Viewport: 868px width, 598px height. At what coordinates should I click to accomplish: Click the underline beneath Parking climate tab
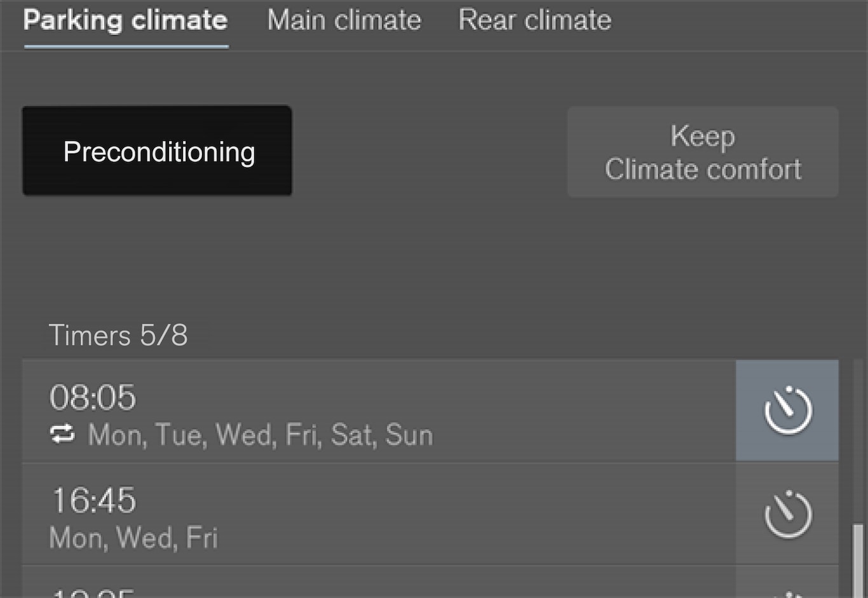(x=126, y=46)
